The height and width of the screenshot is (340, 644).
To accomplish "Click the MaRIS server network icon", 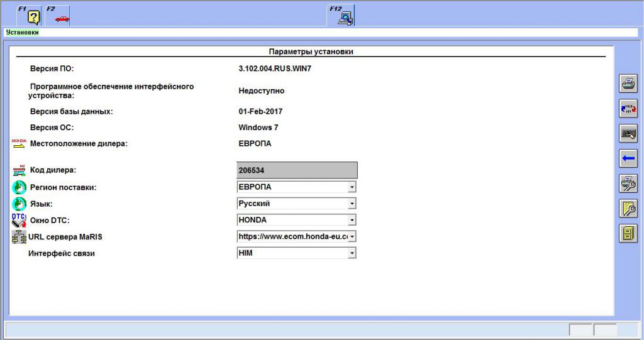I will 19,237.
